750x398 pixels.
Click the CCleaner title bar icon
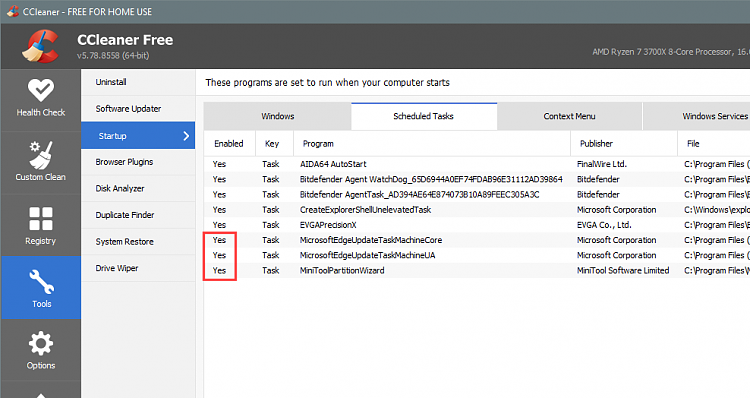12,11
